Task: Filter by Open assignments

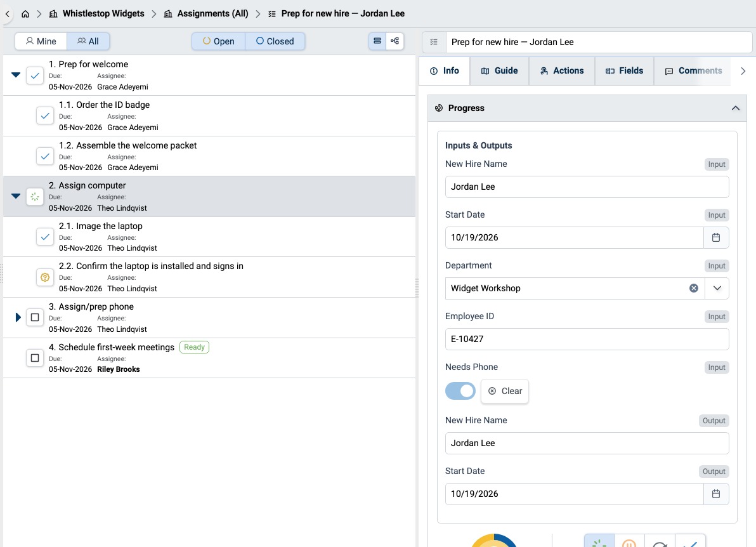Action: 218,41
